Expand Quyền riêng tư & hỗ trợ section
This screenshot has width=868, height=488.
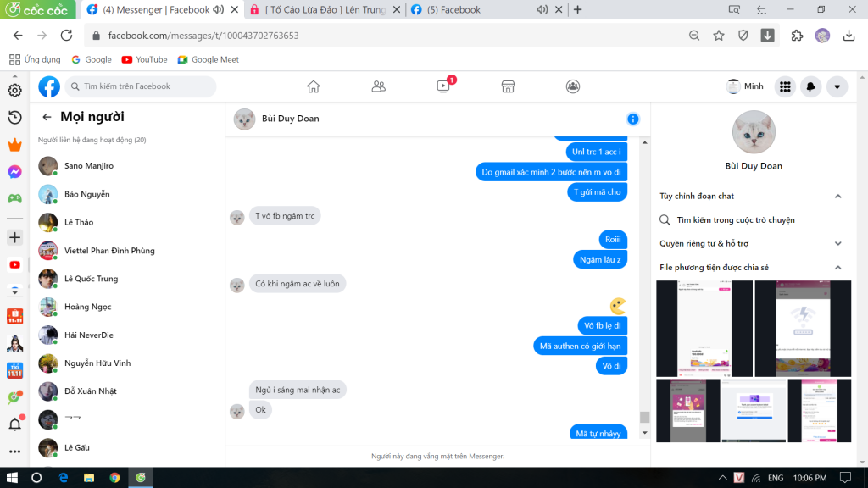[837, 244]
